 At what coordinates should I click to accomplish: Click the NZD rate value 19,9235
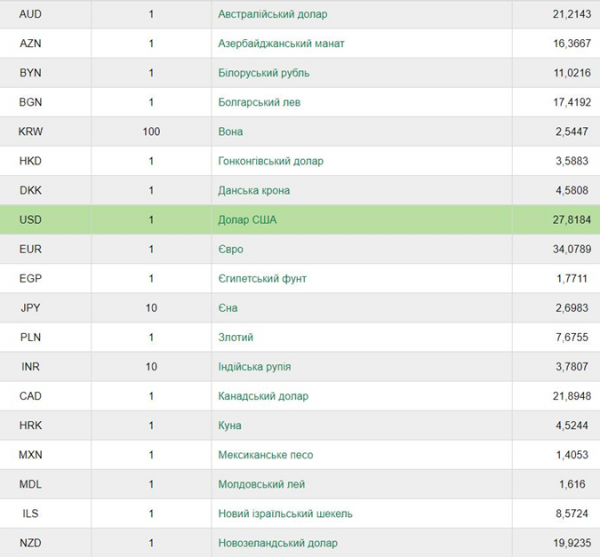pos(572,543)
